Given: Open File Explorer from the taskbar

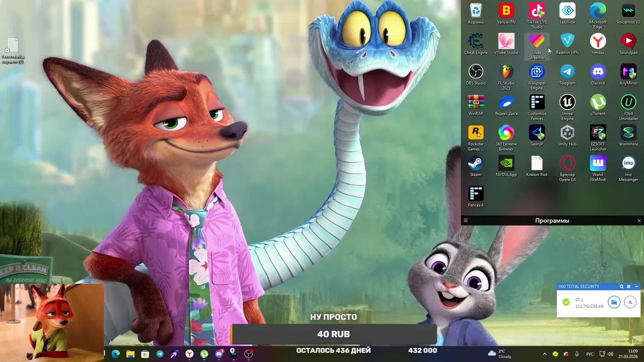Looking at the screenshot, I should tap(130, 354).
